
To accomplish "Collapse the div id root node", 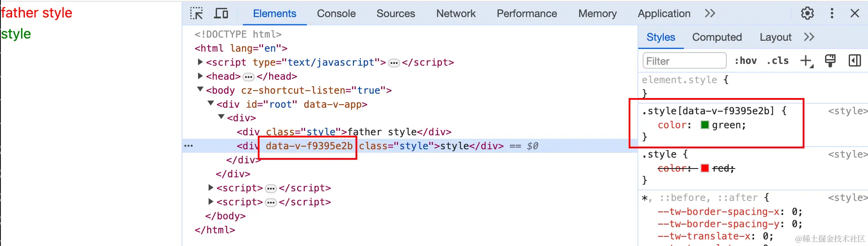I will [211, 103].
